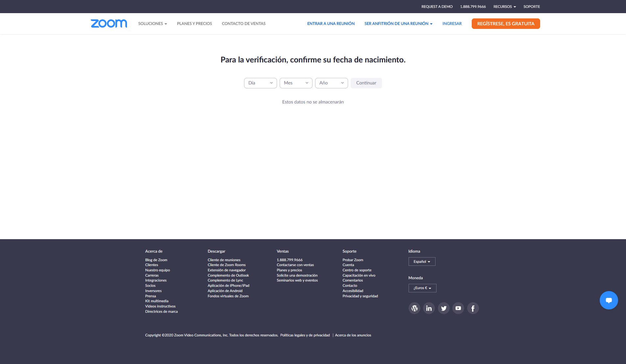The image size is (626, 364).
Task: Open Contactarse con ventas link
Action: [x=295, y=265]
